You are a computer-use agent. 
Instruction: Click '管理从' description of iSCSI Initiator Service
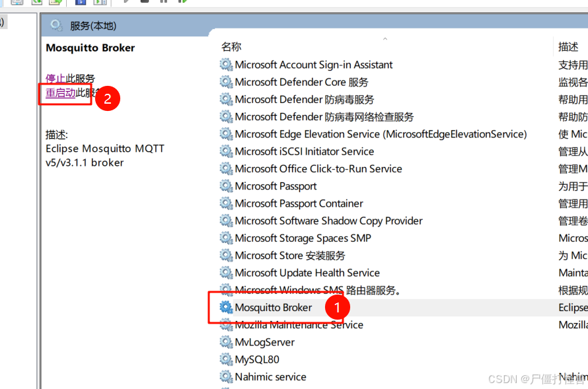click(x=573, y=151)
